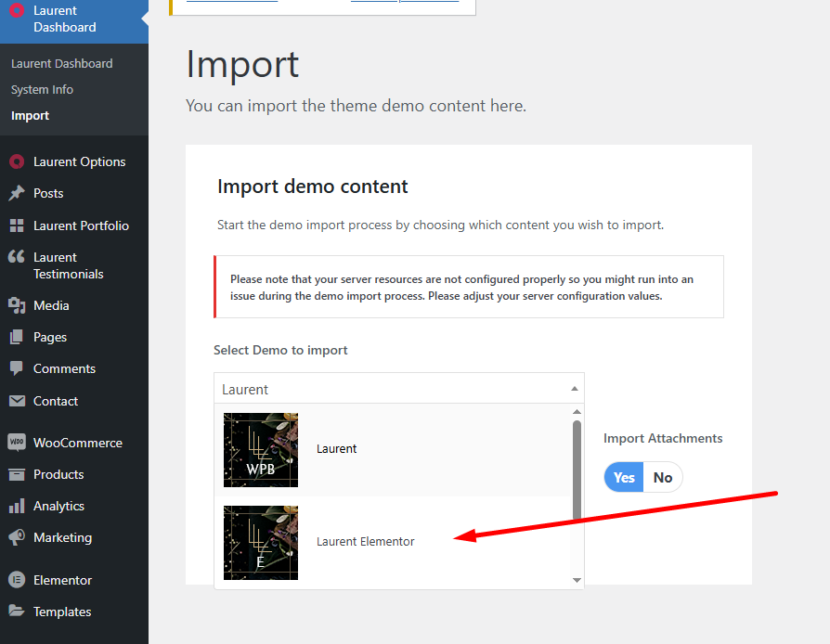Open the Contact menu label
The height and width of the screenshot is (644, 830).
56,402
